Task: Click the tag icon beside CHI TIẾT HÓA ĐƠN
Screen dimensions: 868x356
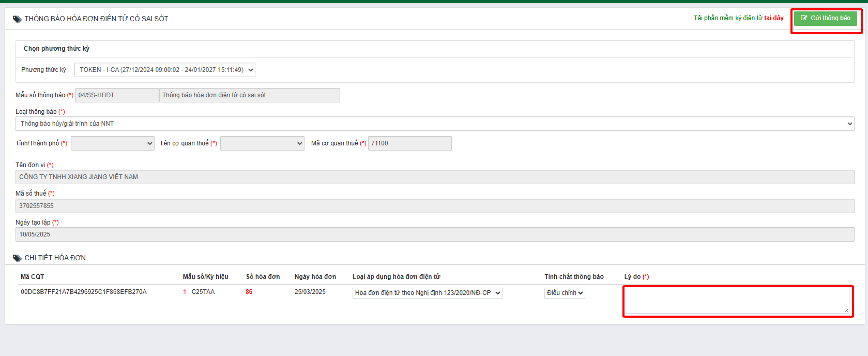Action: coord(17,258)
